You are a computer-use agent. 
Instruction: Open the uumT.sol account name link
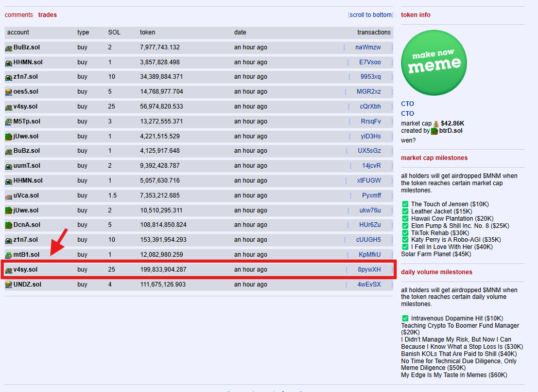pyautogui.click(x=27, y=166)
